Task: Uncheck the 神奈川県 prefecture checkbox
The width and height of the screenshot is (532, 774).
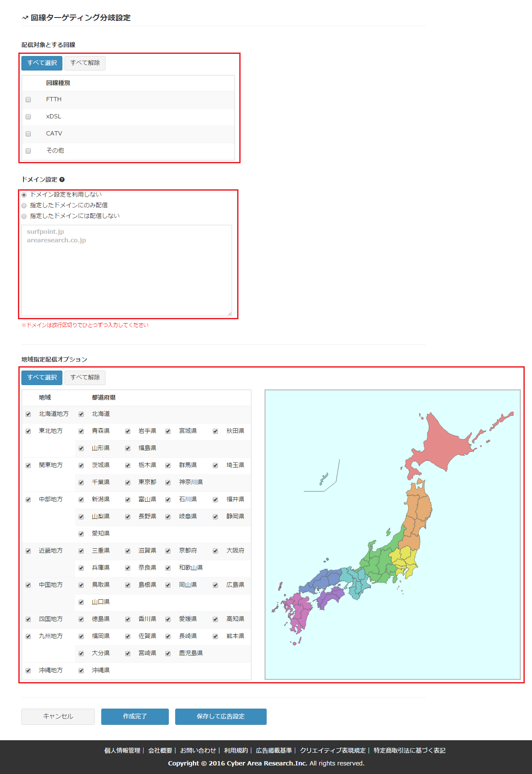Action: pos(168,483)
